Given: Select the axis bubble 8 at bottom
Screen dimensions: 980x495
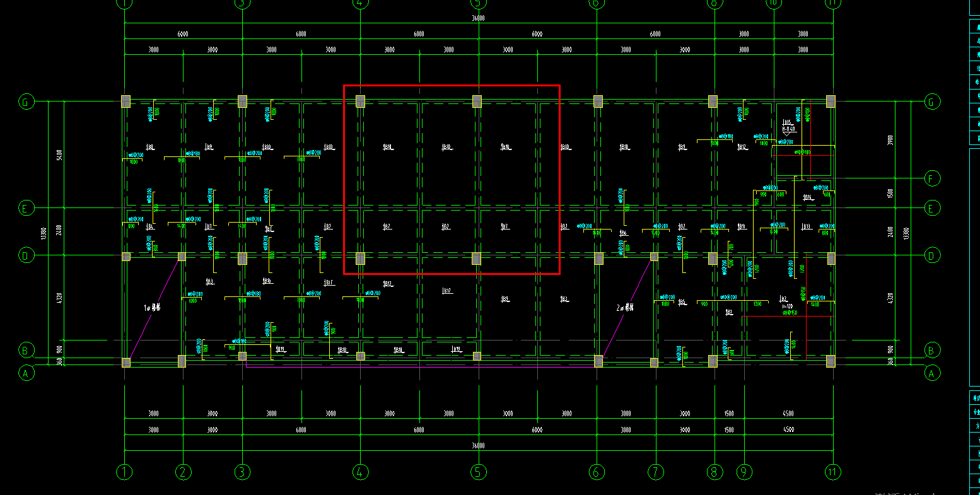Looking at the screenshot, I should pos(715,472).
